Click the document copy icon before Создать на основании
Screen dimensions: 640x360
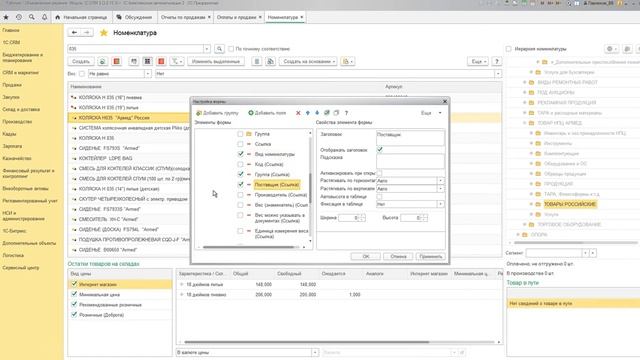tap(270, 62)
